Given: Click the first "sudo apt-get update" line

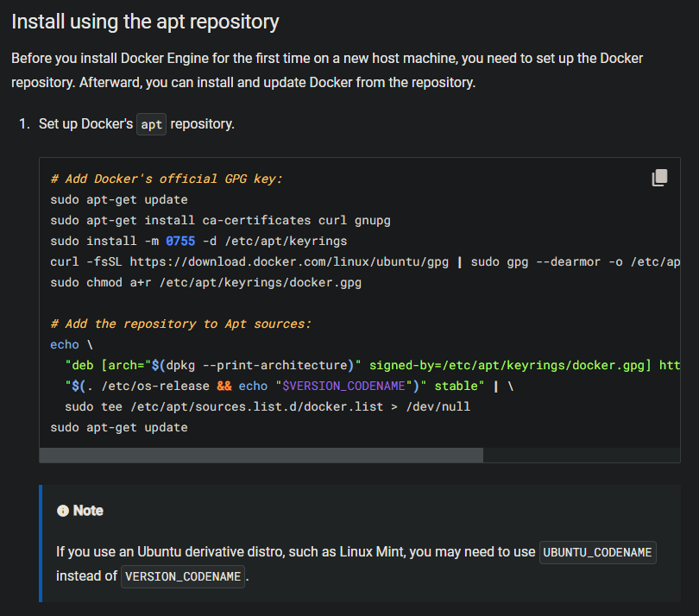Looking at the screenshot, I should [119, 199].
